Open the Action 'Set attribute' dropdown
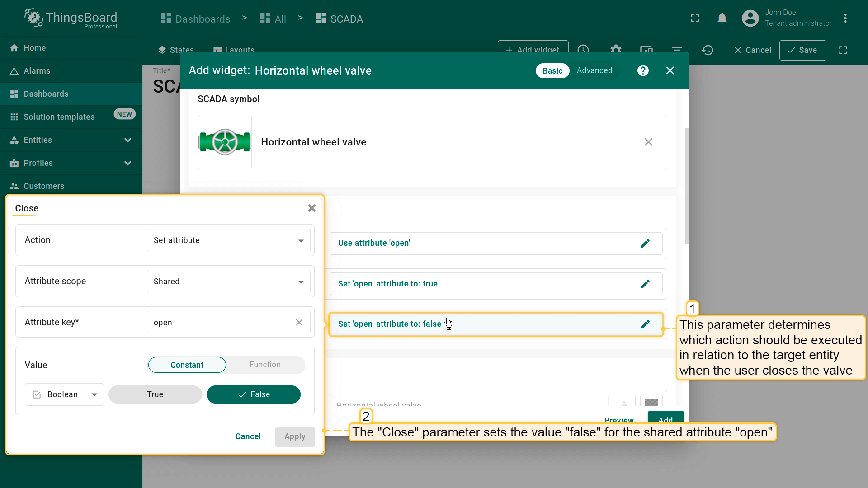The width and height of the screenshot is (868, 488). (x=228, y=240)
